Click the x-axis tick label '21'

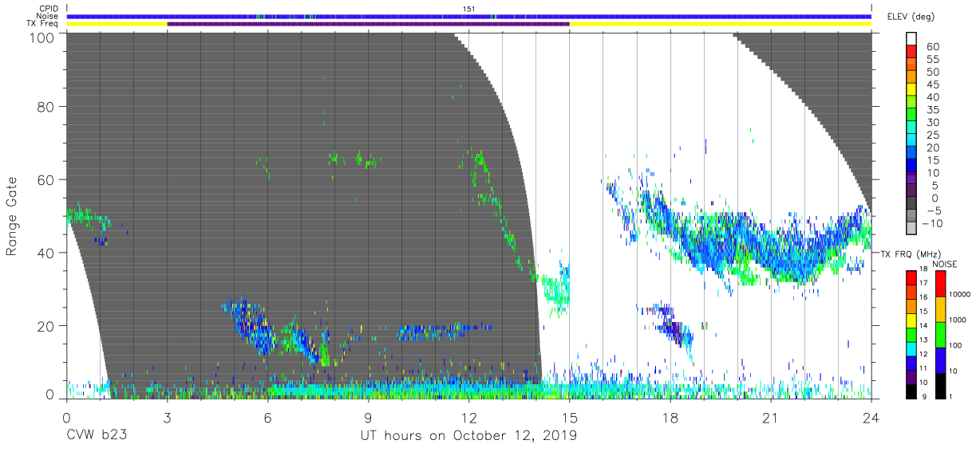(770, 418)
